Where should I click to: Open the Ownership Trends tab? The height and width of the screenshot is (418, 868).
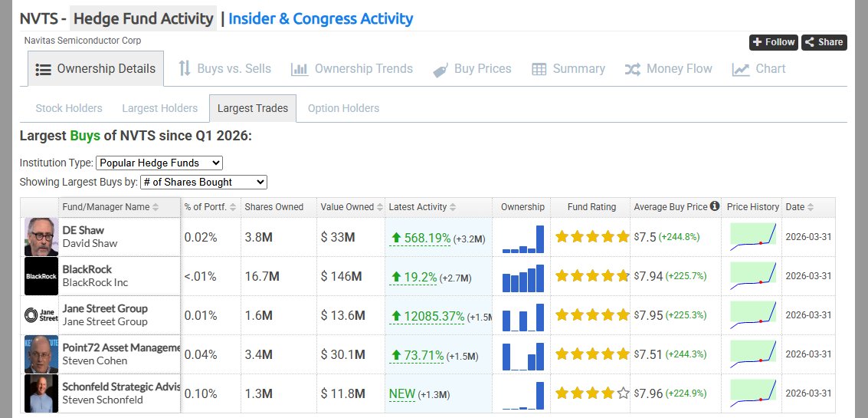[x=352, y=69]
